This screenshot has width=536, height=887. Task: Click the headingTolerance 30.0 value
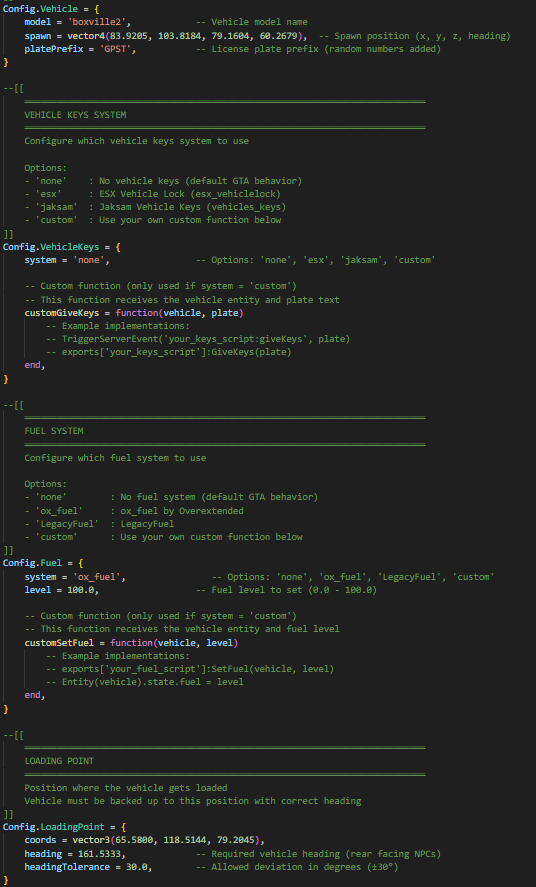point(136,867)
